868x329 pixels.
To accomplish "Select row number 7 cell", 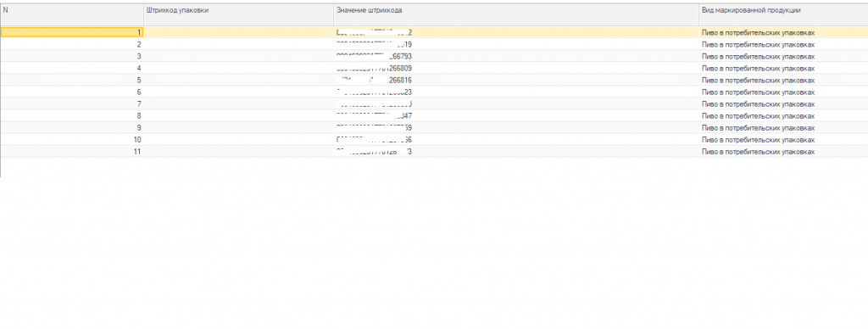I will (71, 104).
